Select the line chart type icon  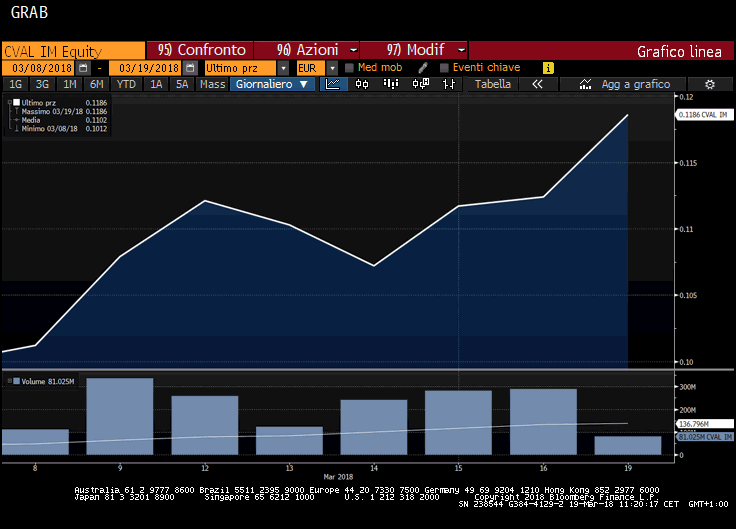point(334,85)
